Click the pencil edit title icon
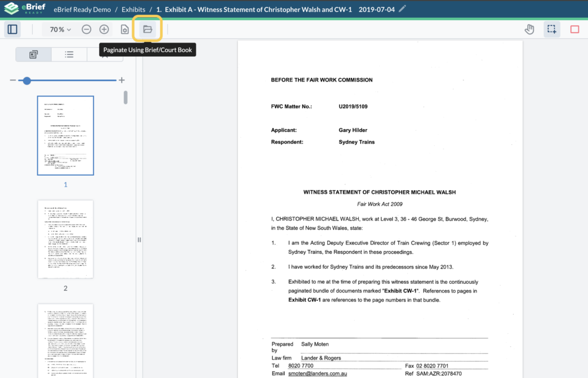Screen dimensions: 588x378 coord(403,9)
